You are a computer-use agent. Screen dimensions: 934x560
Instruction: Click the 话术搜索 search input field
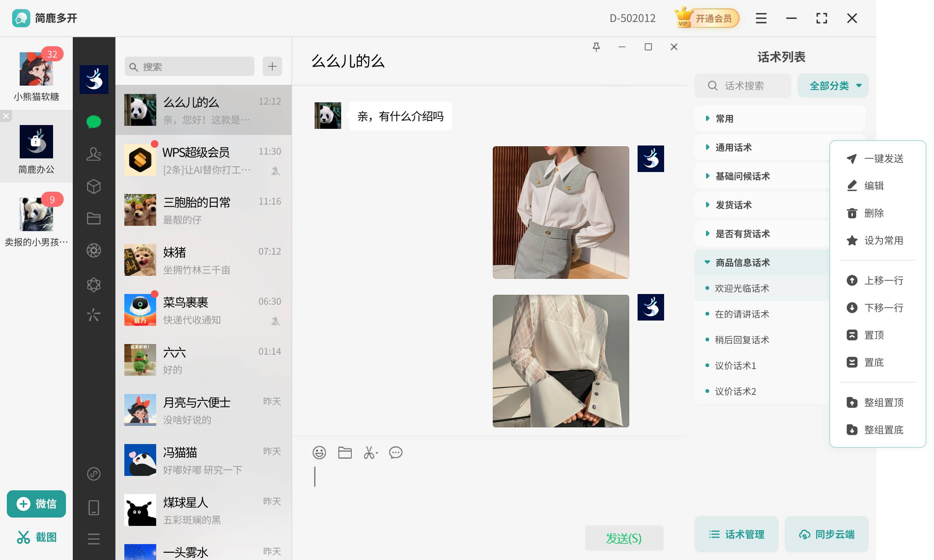pos(742,86)
